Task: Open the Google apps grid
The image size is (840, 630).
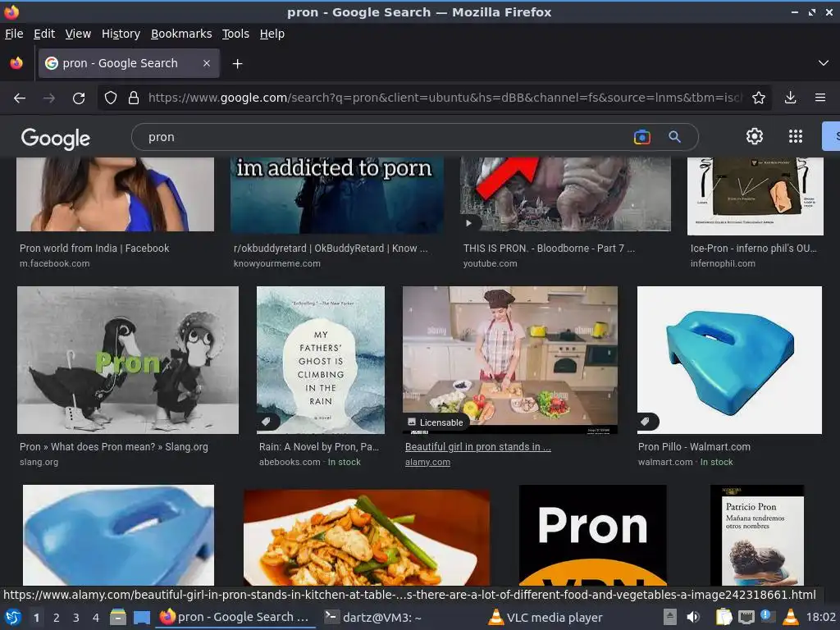Action: tap(796, 137)
